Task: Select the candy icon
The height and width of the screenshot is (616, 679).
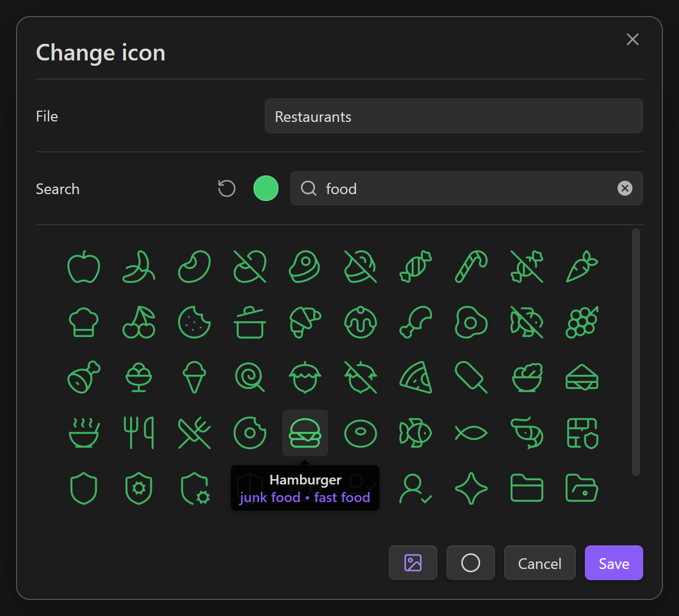Action: 416,266
